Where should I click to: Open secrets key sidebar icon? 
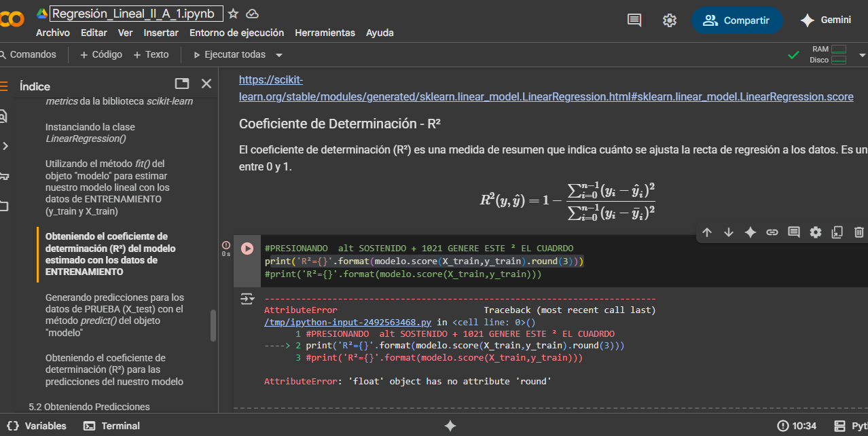pos(4,176)
